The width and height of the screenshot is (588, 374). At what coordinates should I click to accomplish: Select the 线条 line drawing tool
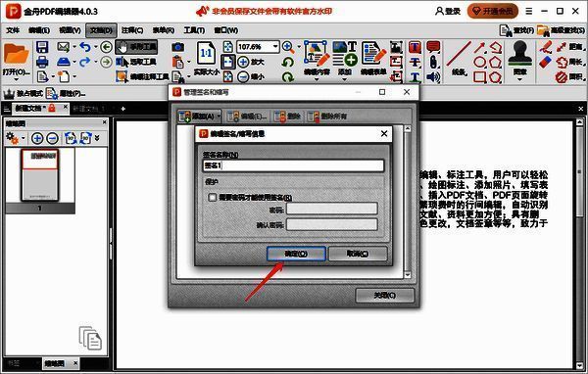click(459, 58)
